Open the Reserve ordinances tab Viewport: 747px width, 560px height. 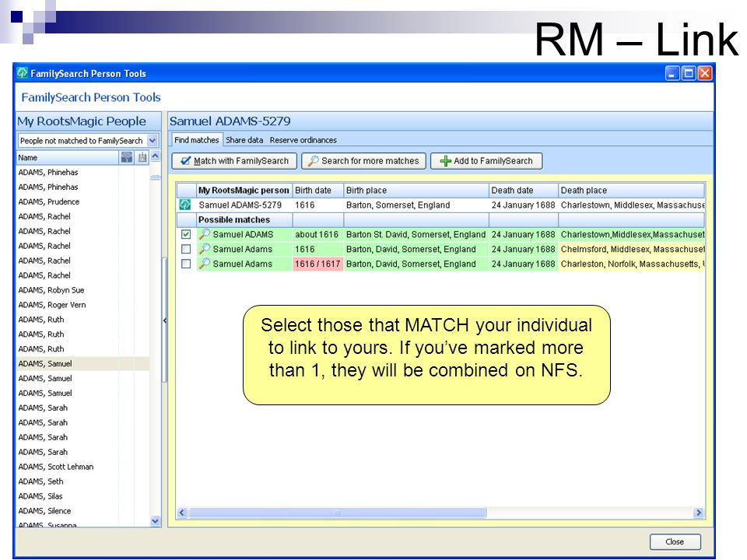303,140
